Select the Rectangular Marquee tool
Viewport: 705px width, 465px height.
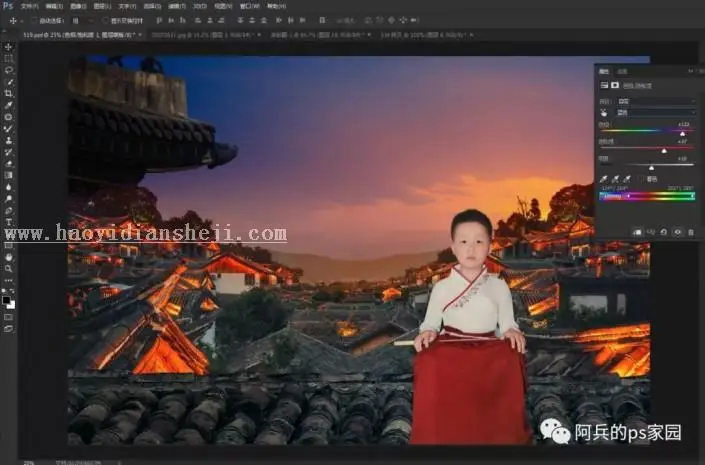(x=9, y=58)
